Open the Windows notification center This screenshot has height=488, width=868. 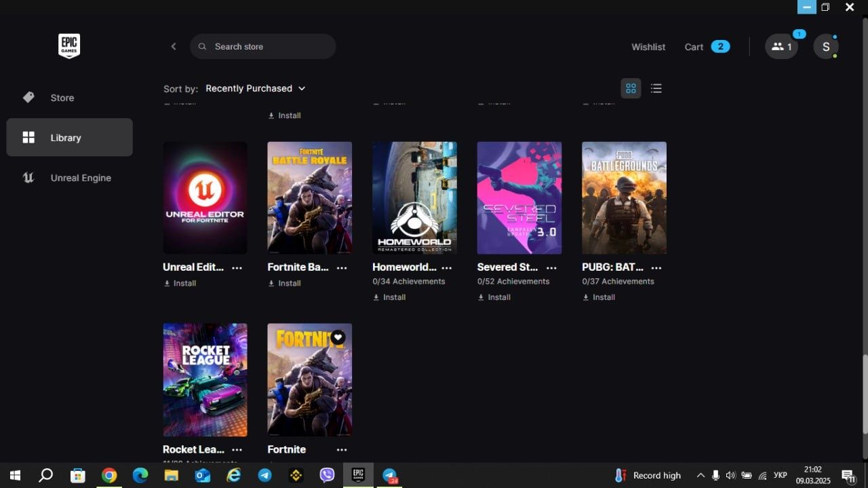click(848, 475)
